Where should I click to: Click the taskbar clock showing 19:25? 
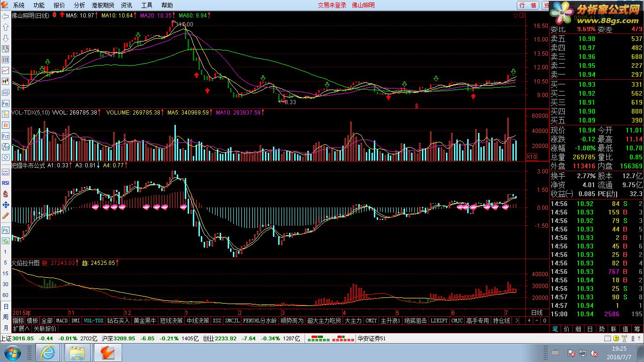tap(620, 353)
